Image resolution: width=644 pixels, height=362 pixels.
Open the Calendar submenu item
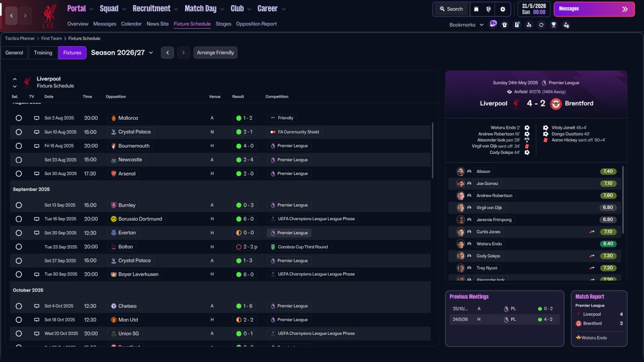click(131, 24)
